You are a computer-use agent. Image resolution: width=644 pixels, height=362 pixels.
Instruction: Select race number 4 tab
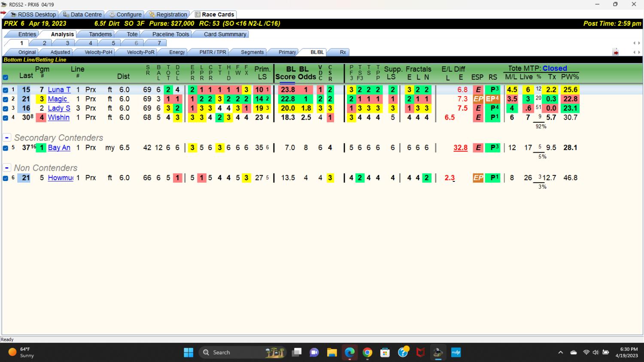[90, 43]
